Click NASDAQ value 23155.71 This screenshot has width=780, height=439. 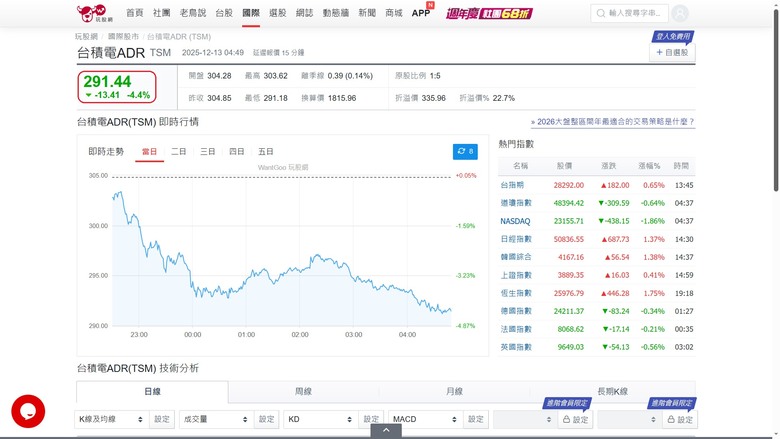click(x=569, y=221)
